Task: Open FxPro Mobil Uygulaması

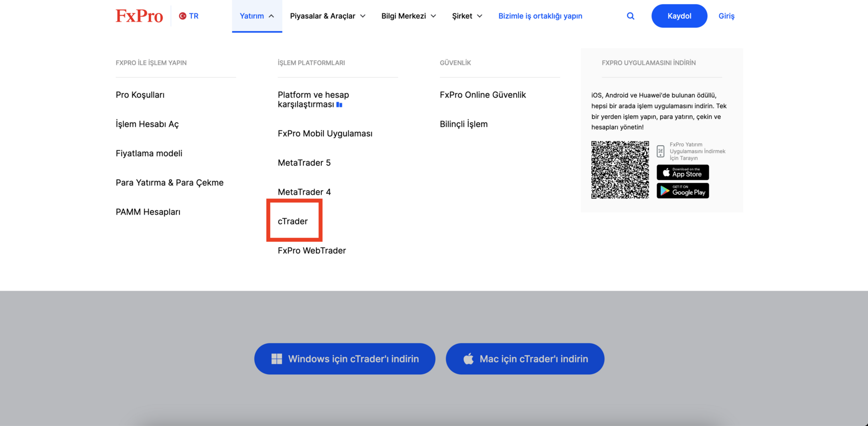Action: click(x=325, y=133)
